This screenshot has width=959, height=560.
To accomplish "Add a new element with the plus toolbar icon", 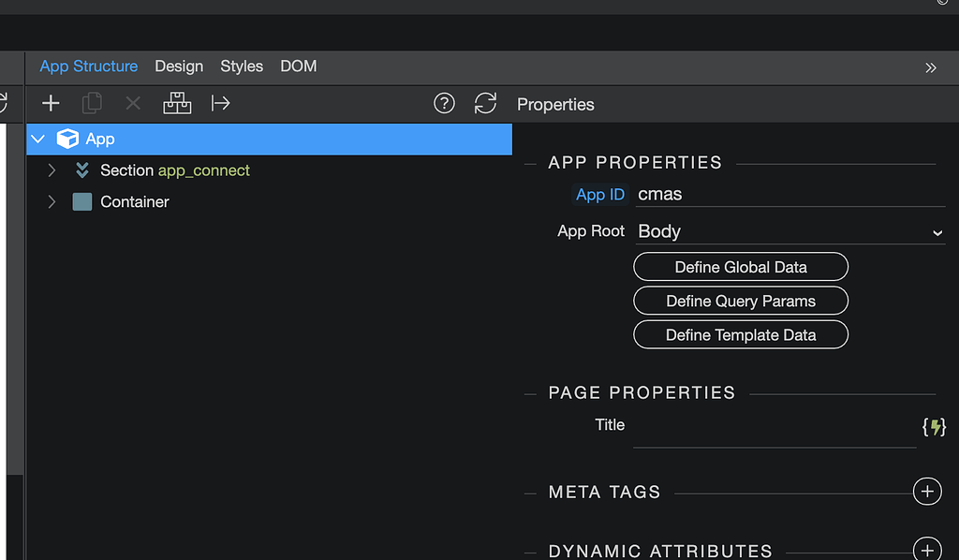I will [x=50, y=103].
